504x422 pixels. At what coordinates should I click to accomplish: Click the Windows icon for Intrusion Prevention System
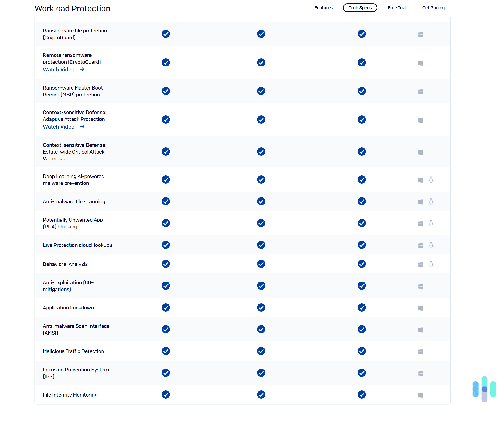[x=420, y=373]
